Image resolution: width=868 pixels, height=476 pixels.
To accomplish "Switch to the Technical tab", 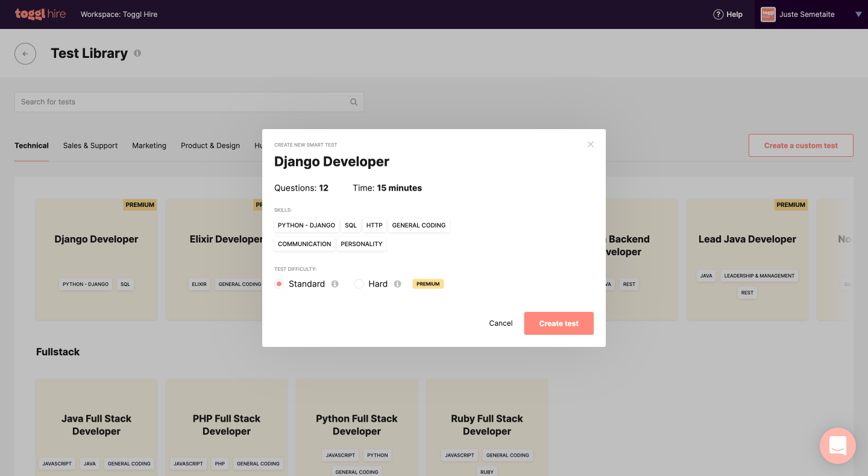I will point(31,145).
